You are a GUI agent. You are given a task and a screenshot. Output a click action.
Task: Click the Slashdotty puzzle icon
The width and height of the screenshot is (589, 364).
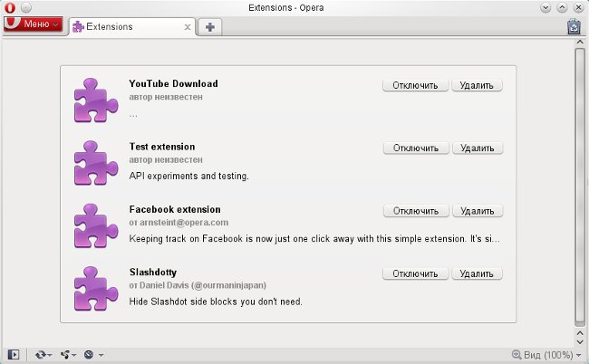(x=96, y=288)
